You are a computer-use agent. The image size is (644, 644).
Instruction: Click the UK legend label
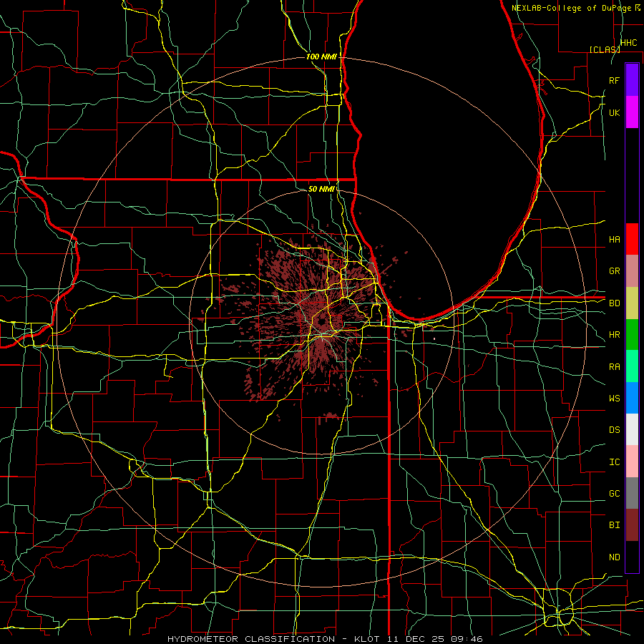click(x=614, y=112)
